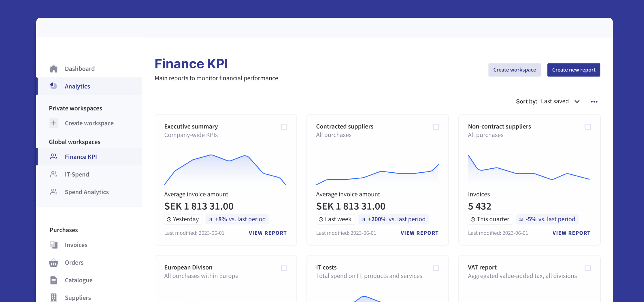Click the IT costs card title
This screenshot has width=644, height=302.
click(326, 267)
